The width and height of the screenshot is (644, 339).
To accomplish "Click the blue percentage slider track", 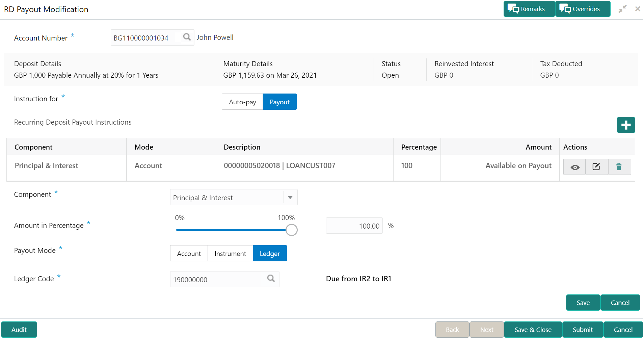I will [x=231, y=230].
